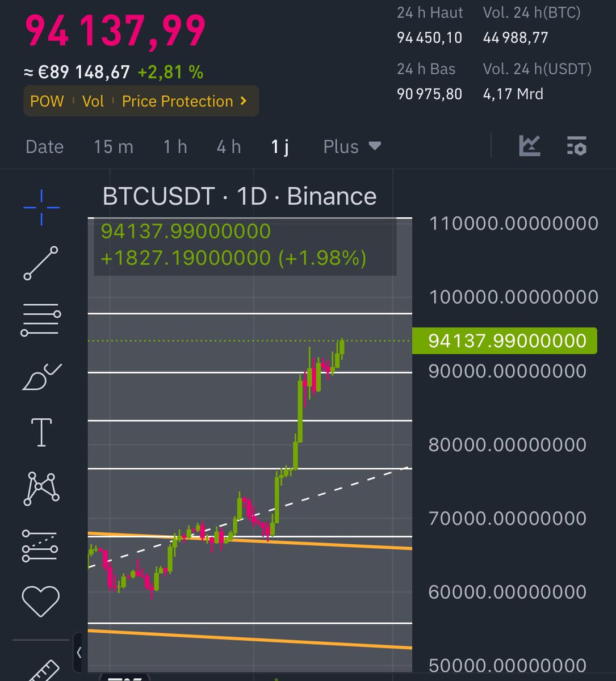This screenshot has width=616, height=681.
Task: Click the 70000 price axis label
Action: point(508,518)
